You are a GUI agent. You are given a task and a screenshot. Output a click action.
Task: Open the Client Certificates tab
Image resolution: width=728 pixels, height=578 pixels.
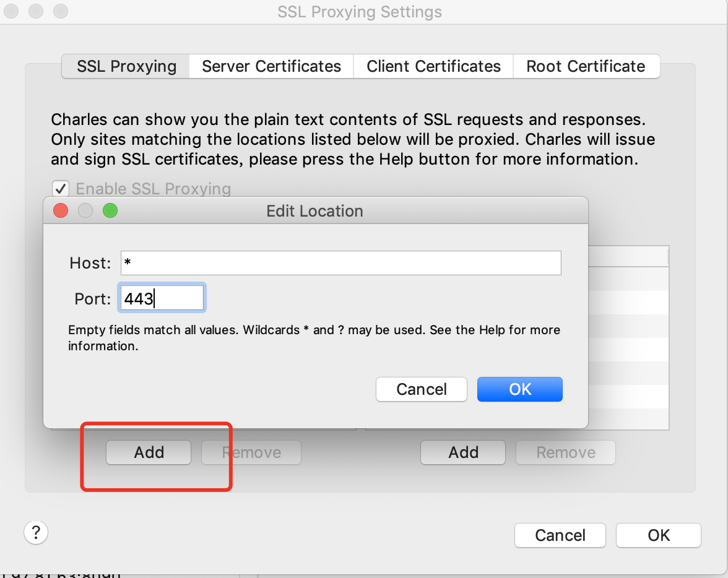pyautogui.click(x=433, y=66)
